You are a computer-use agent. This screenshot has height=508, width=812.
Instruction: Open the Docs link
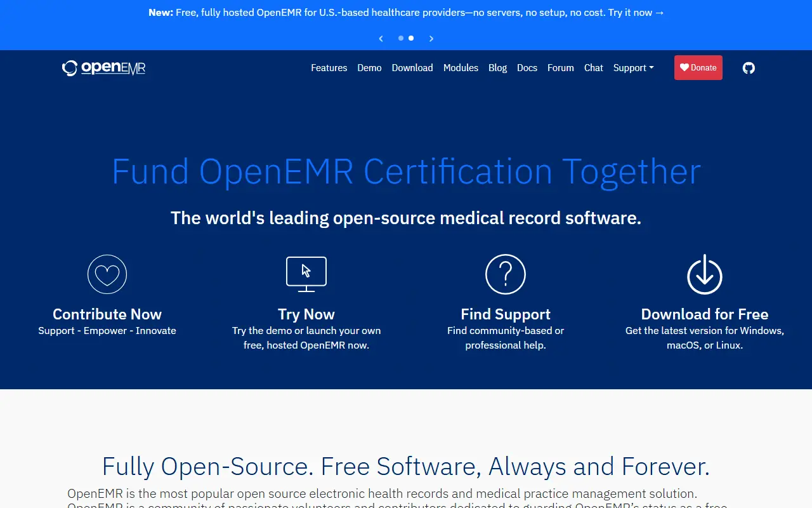[x=527, y=68]
